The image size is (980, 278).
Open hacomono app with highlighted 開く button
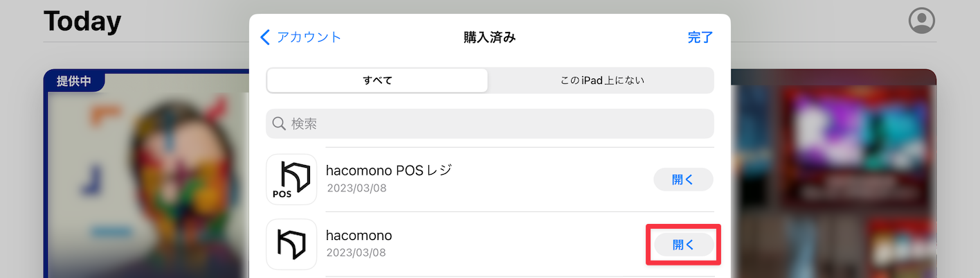click(x=683, y=244)
